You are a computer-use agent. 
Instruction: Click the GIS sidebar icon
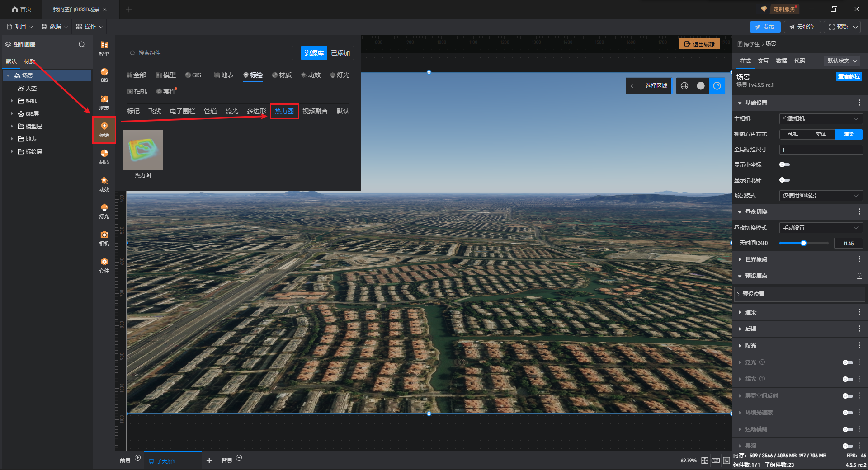point(104,75)
